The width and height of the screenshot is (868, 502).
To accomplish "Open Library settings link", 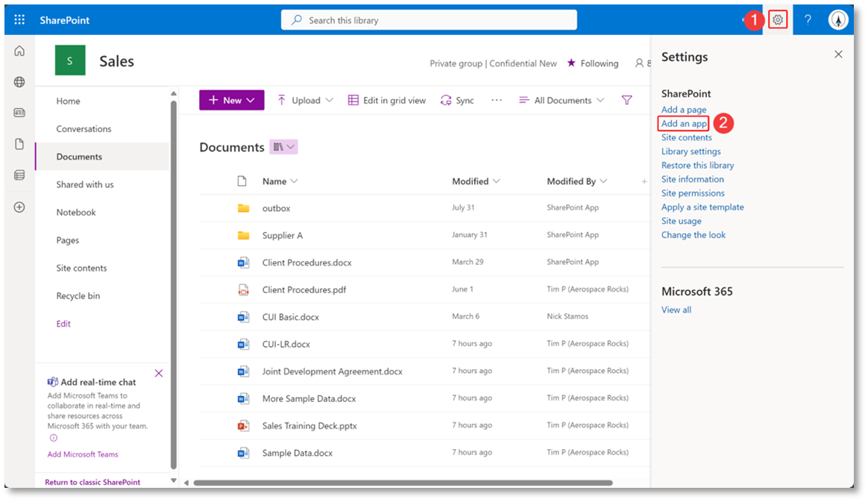I will tap(691, 151).
